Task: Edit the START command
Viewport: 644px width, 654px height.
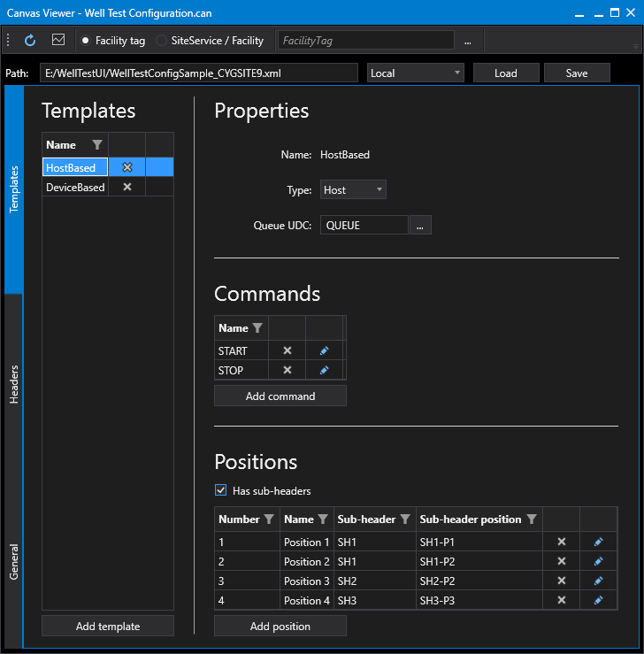Action: point(324,350)
